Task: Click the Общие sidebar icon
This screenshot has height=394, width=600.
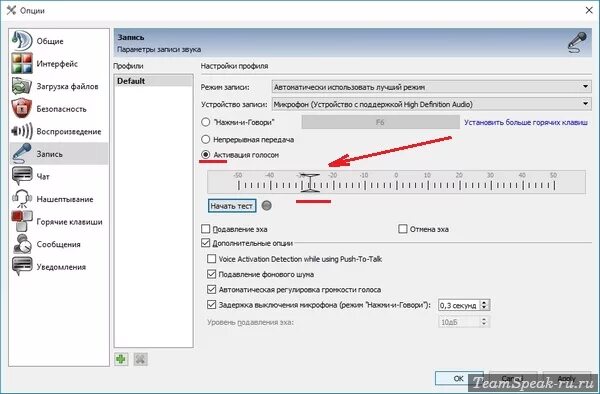Action: 22,41
